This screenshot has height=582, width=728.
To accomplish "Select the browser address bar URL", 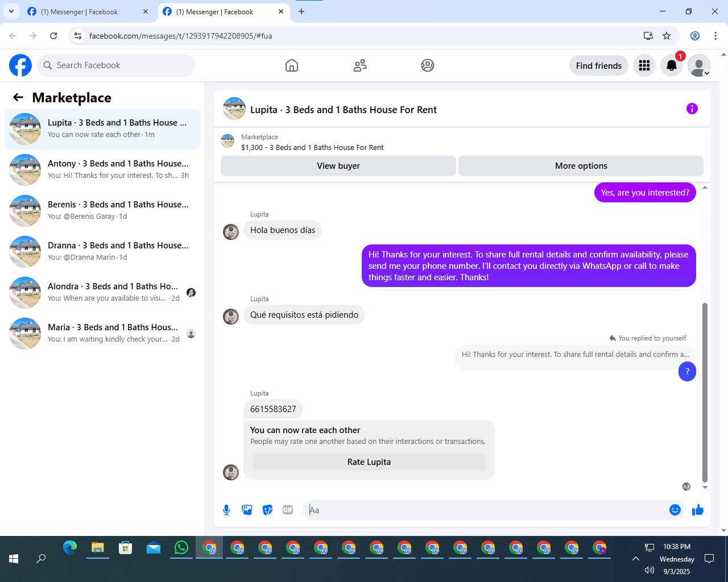I will pos(180,36).
